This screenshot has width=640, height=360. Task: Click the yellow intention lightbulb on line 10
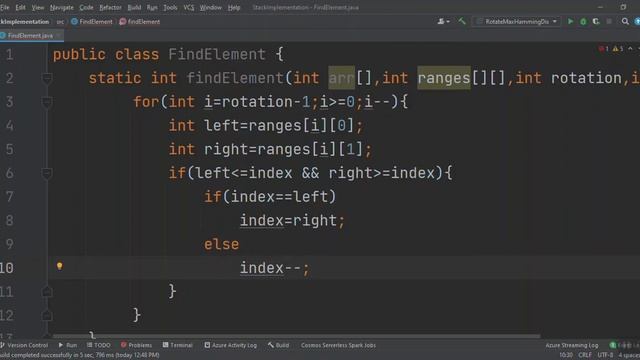click(60, 266)
